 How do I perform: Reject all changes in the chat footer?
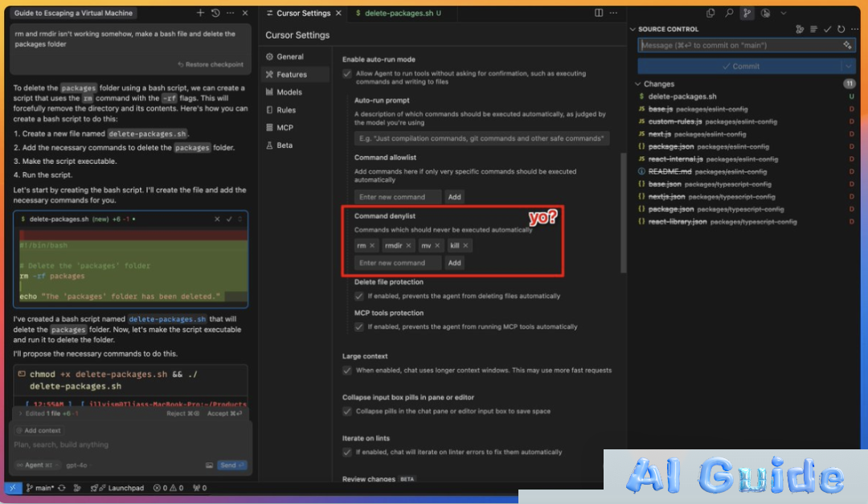(182, 414)
